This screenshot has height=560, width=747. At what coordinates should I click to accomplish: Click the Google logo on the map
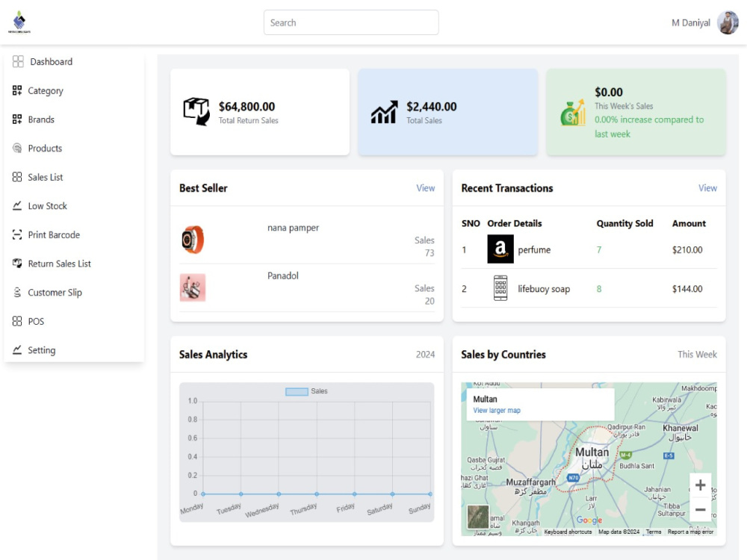[589, 520]
